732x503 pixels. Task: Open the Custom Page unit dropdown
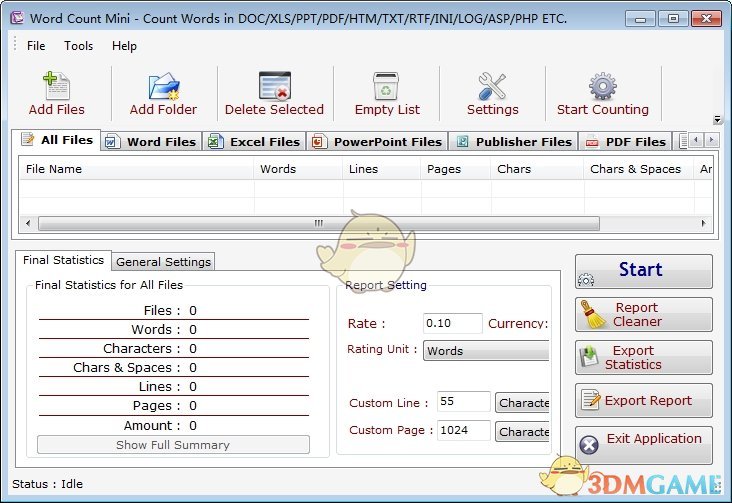click(522, 432)
